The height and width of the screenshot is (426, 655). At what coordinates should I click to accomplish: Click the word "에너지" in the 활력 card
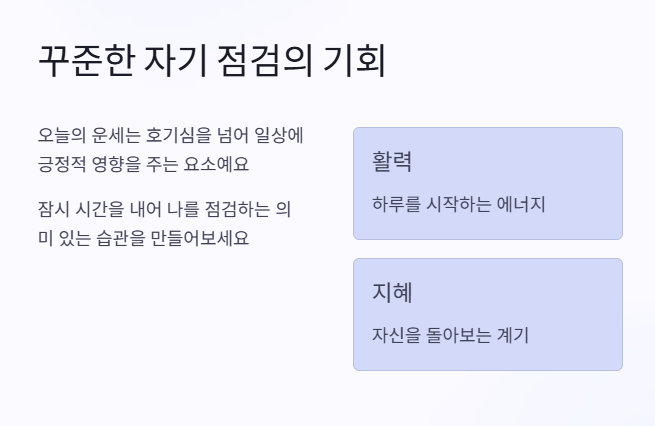pos(521,204)
